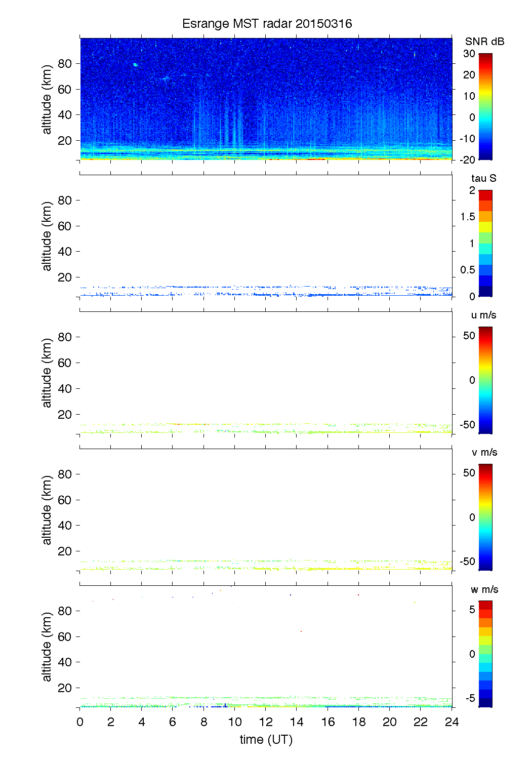This screenshot has width=532, height=760.
Task: Click the SNR dB colorbar
Action: pos(485,107)
